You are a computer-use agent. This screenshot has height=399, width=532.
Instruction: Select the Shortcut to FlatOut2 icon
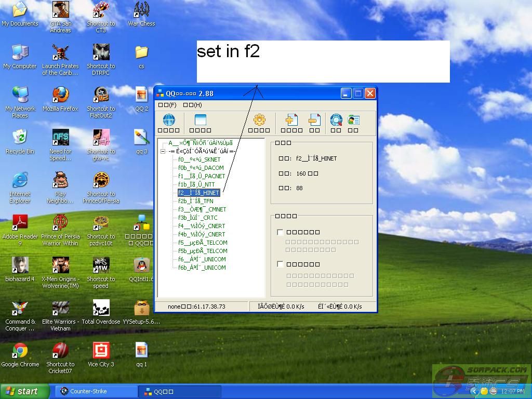(101, 102)
